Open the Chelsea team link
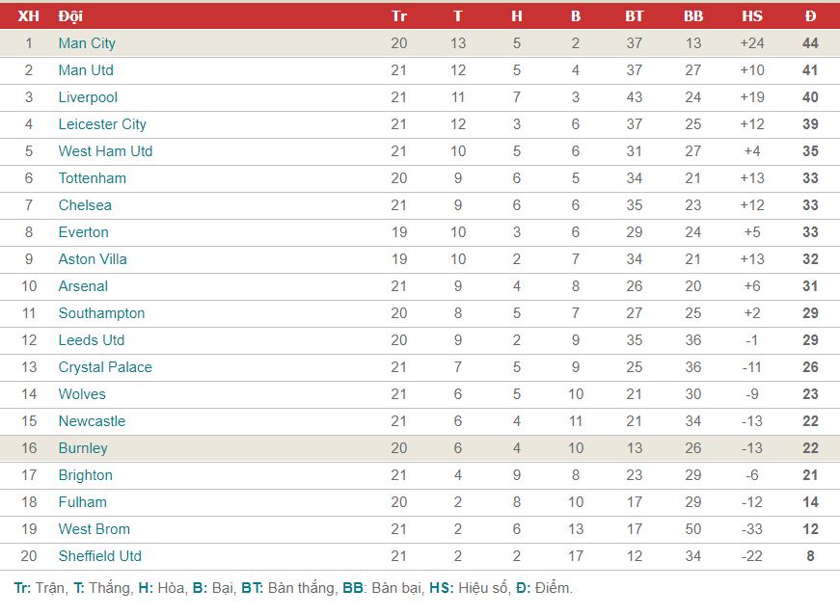This screenshot has width=840, height=616. (x=85, y=205)
